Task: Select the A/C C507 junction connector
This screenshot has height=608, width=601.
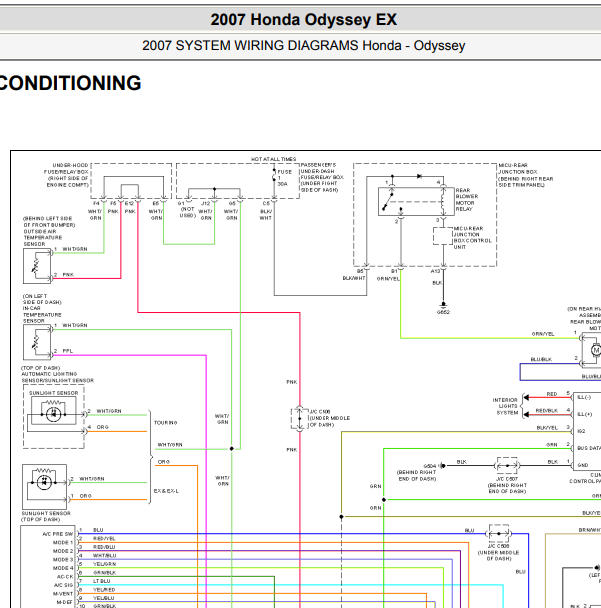Action: [507, 465]
